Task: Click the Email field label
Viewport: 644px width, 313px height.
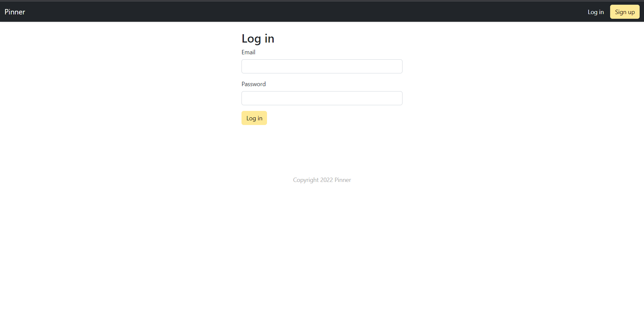Action: (248, 52)
